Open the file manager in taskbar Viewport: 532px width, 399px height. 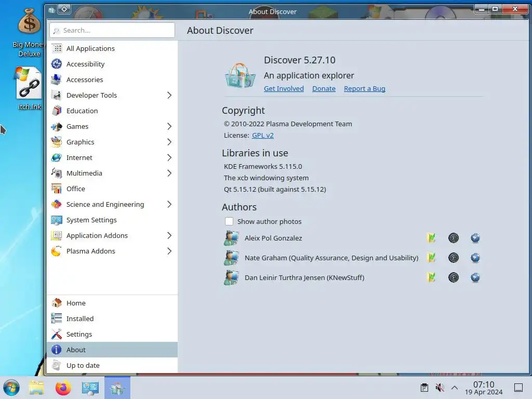tap(36, 388)
